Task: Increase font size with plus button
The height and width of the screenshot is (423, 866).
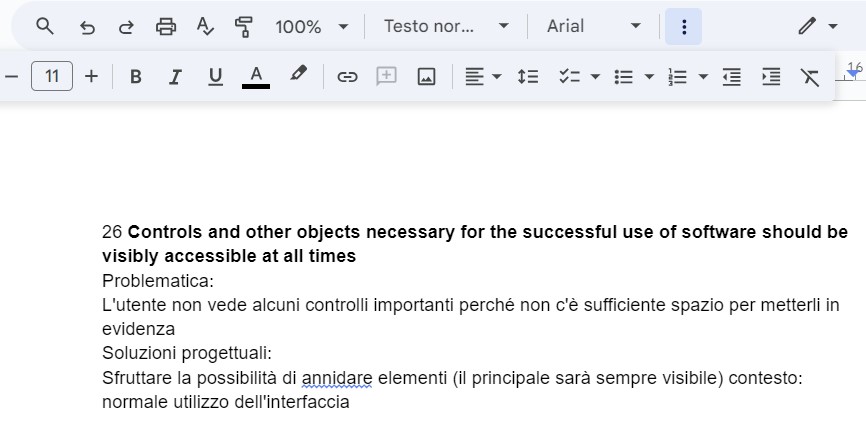Action: (x=91, y=76)
